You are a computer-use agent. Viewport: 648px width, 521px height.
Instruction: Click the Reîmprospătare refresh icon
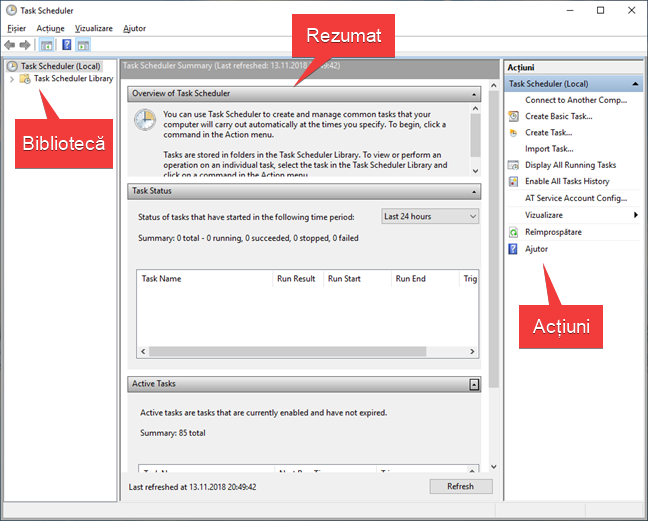click(513, 232)
